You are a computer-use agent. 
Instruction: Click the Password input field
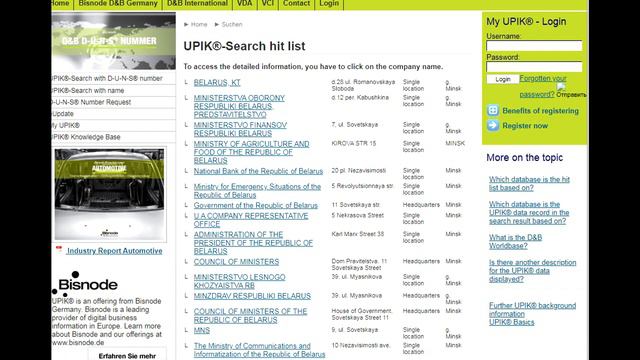534,67
